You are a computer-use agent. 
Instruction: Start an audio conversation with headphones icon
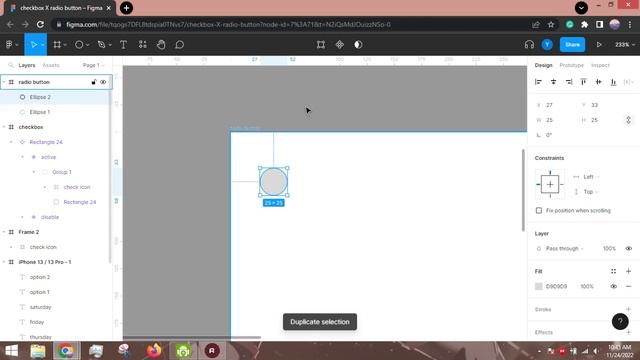click(x=529, y=44)
